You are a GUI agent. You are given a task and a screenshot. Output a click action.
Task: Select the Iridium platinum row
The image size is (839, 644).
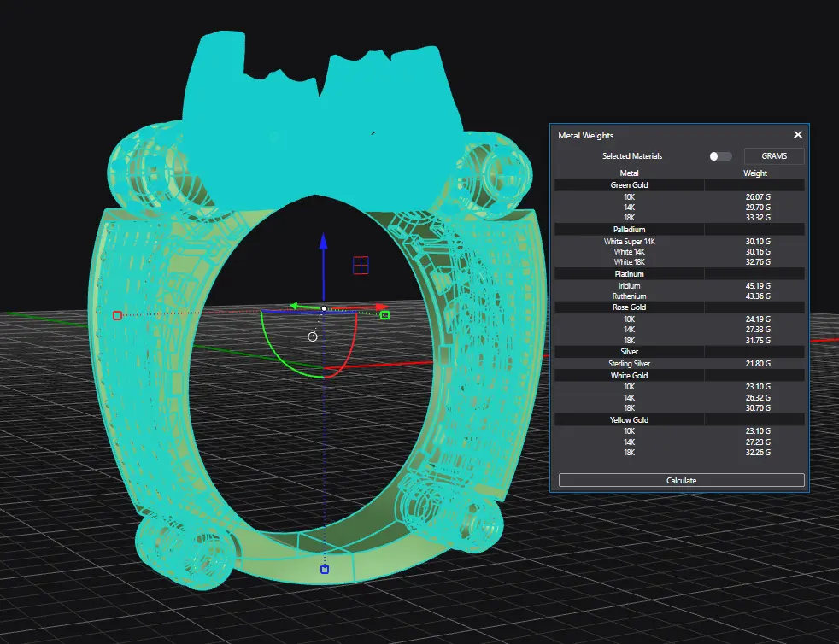(629, 285)
